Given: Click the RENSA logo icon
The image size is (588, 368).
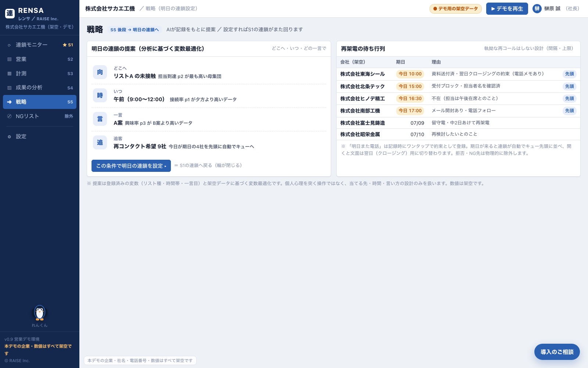Looking at the screenshot, I should click(x=10, y=14).
